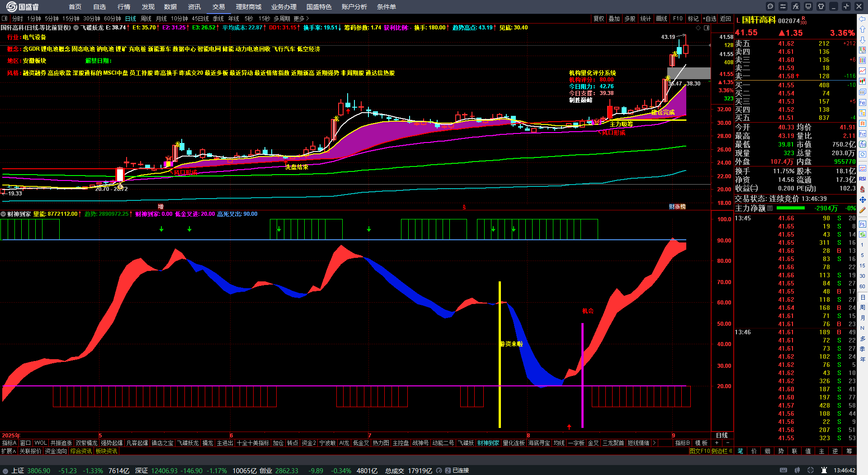Open the 理财商城 menu
Image resolution: width=868 pixels, height=475 pixels.
click(x=249, y=7)
